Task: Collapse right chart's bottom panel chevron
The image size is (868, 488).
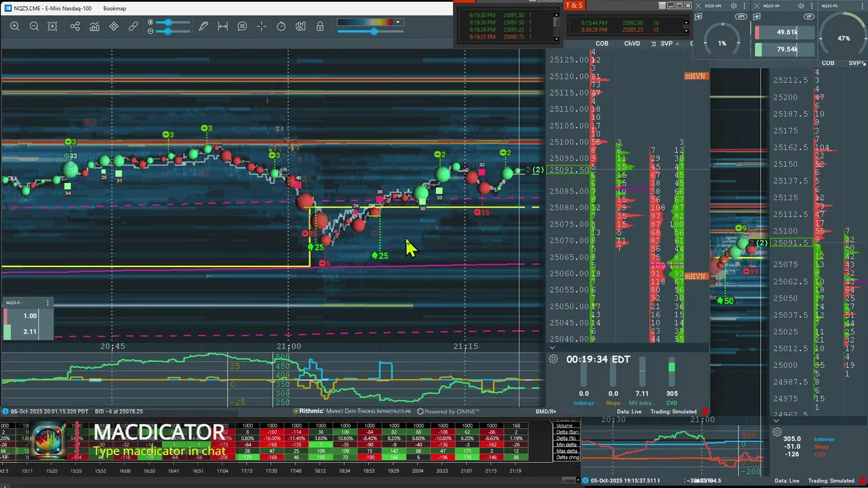Action: (776, 421)
